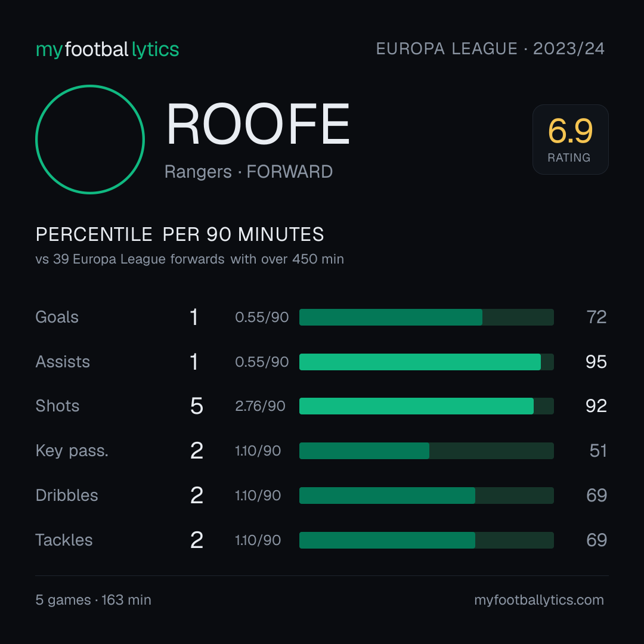This screenshot has height=644, width=644.
Task: Click the Goals percentile bar
Action: click(426, 317)
